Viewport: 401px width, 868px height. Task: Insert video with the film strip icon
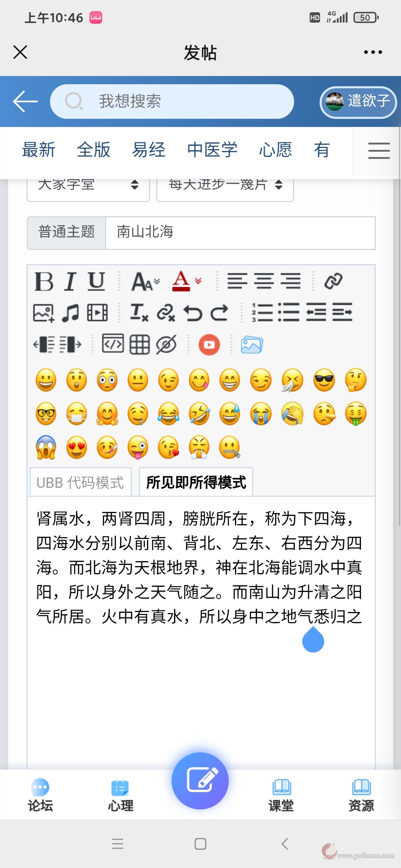97,313
